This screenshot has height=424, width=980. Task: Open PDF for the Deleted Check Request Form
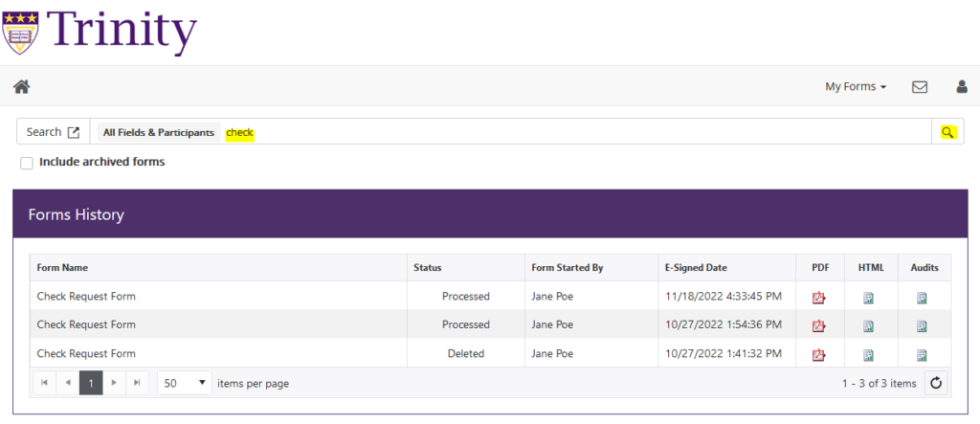818,354
